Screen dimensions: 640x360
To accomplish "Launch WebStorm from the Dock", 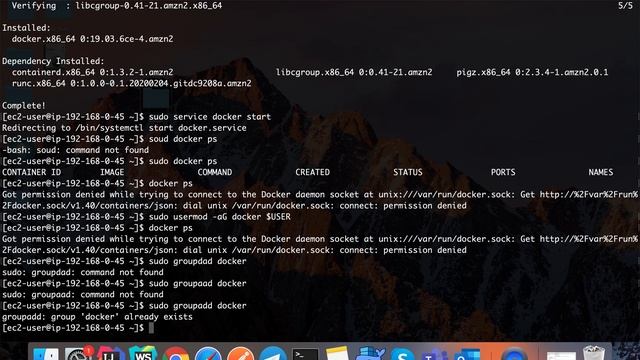I will [143, 353].
